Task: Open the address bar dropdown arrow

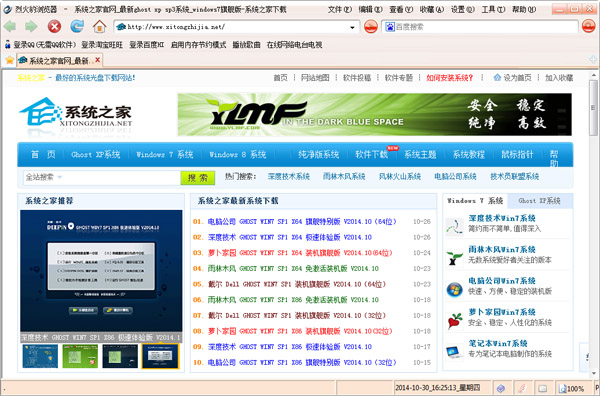Action: (352, 27)
